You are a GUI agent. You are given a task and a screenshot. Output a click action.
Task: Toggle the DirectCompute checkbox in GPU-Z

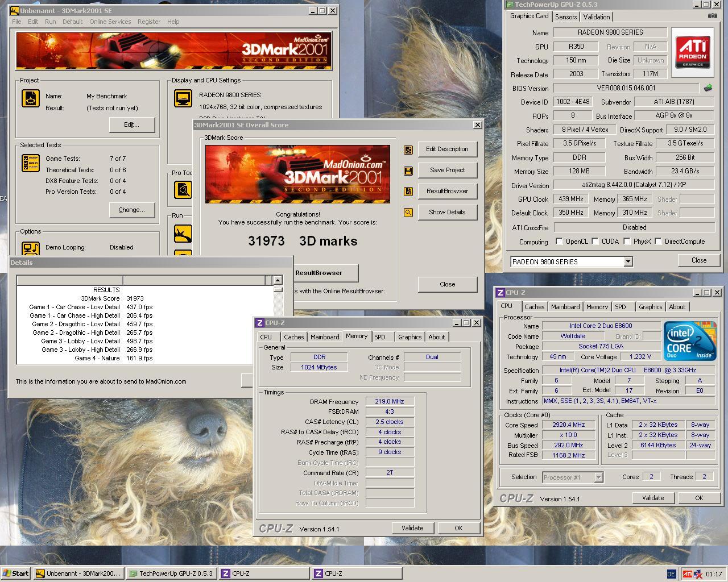click(658, 241)
